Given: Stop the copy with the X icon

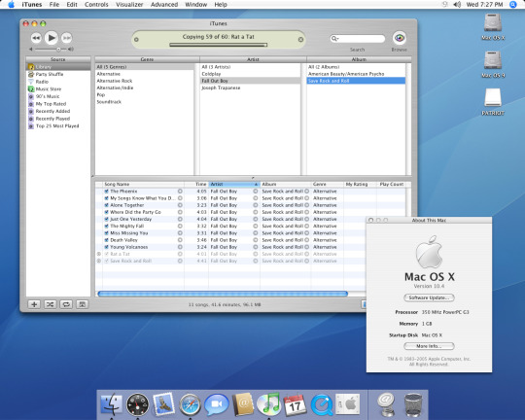Looking at the screenshot, I should coord(300,40).
